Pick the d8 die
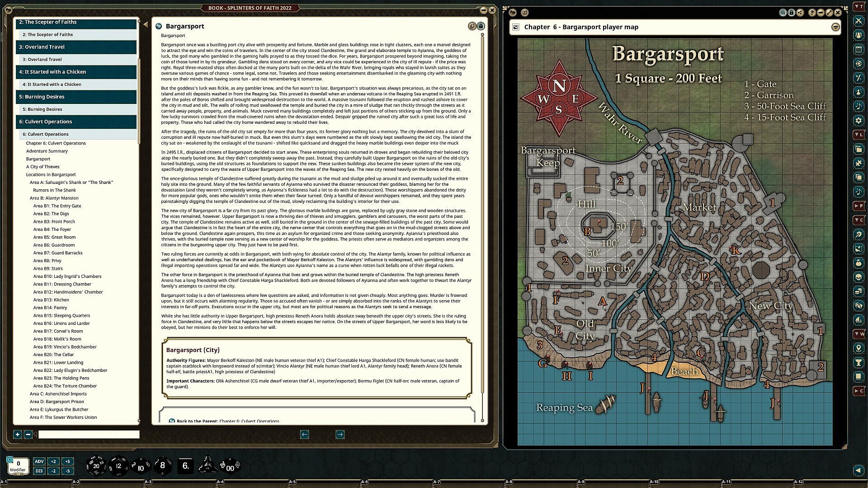This screenshot has height=488, width=868. pos(163,465)
